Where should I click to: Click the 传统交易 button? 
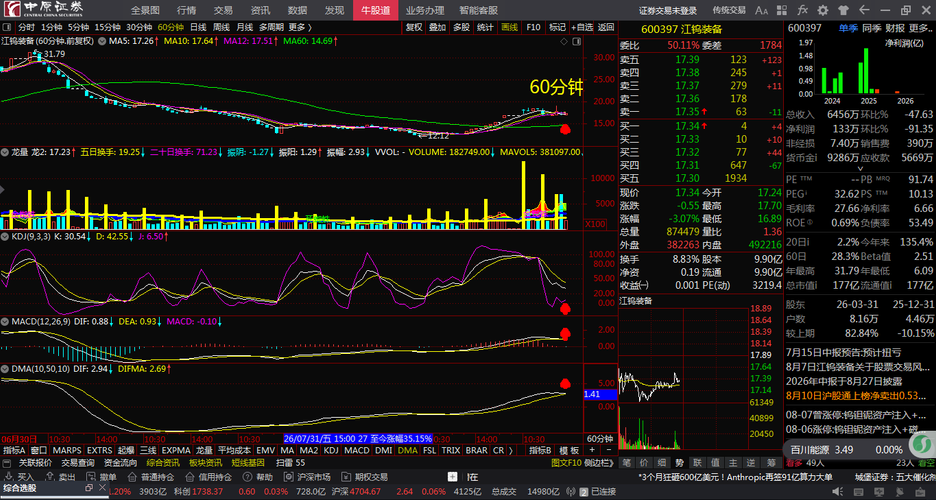click(x=729, y=10)
